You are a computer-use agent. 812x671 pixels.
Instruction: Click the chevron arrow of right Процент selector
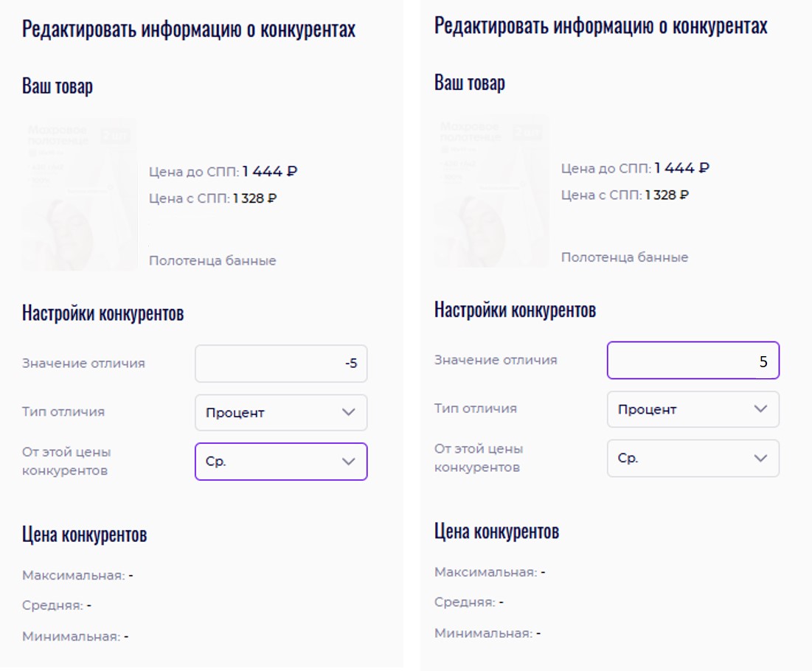(761, 409)
